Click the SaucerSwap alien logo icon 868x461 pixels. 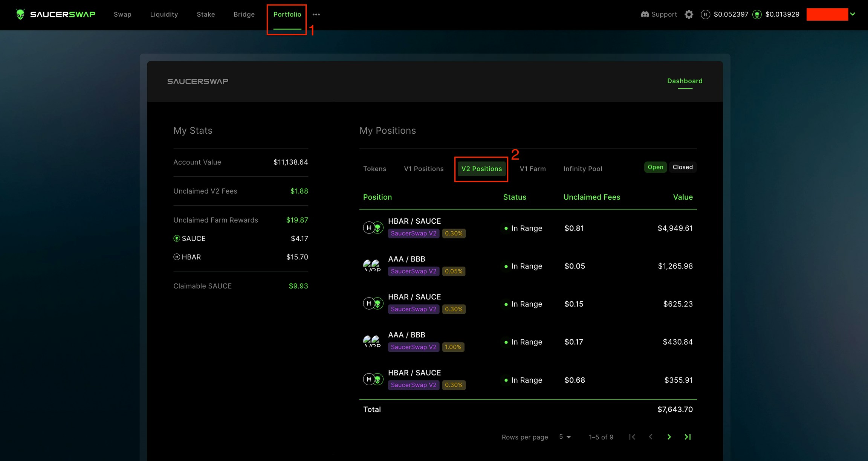(20, 14)
